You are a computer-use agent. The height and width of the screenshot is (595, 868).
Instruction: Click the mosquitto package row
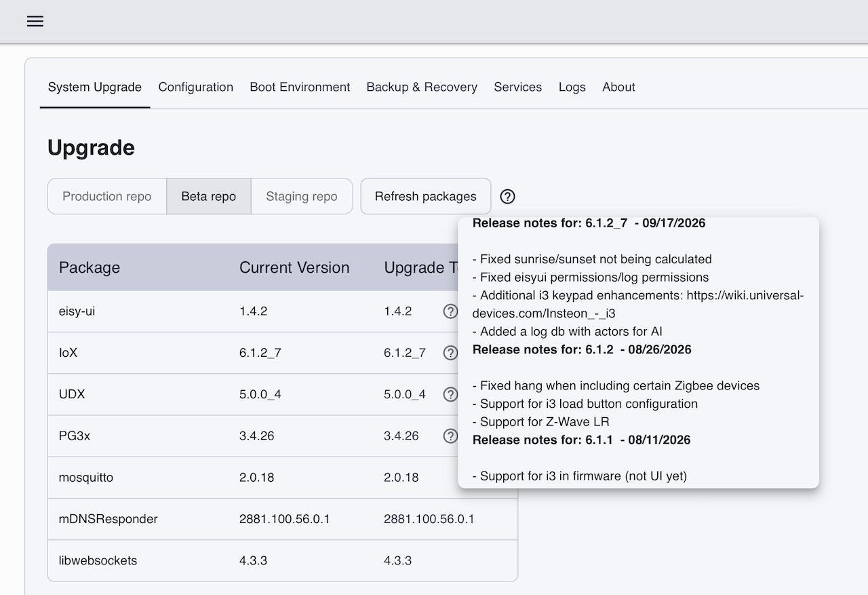[x=282, y=478]
